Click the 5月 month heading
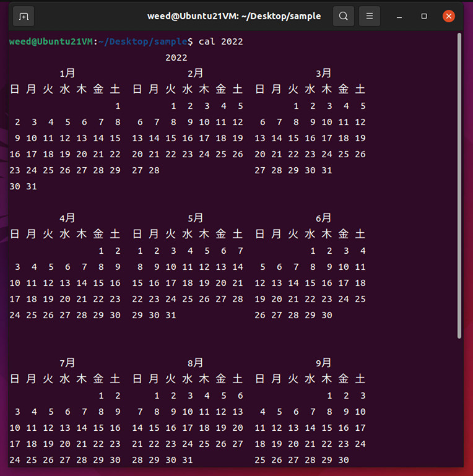The image size is (473, 476). [195, 218]
